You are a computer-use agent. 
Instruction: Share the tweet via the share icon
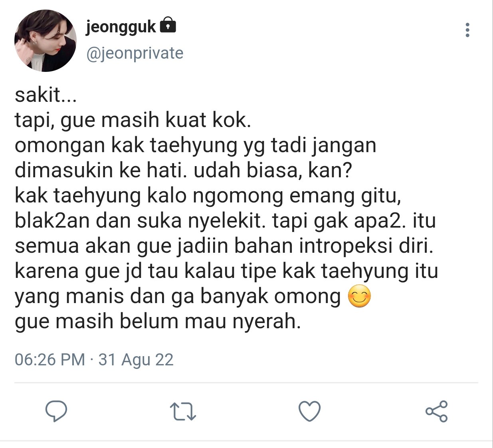pos(436,411)
